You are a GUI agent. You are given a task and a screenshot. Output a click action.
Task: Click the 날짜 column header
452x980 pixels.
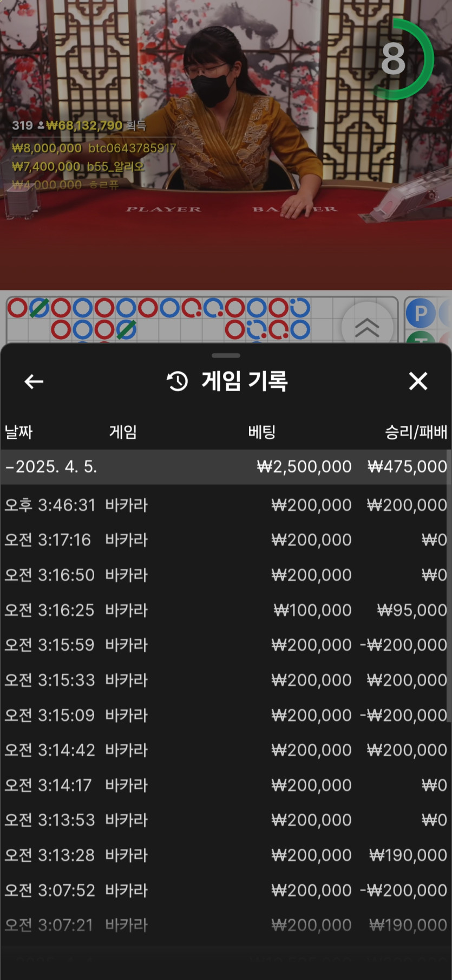click(19, 432)
